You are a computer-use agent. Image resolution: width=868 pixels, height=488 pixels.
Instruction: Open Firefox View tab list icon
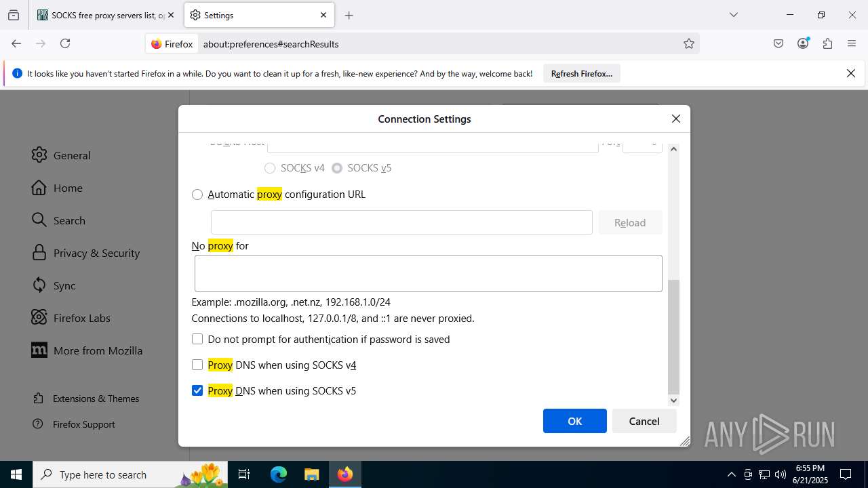[14, 15]
